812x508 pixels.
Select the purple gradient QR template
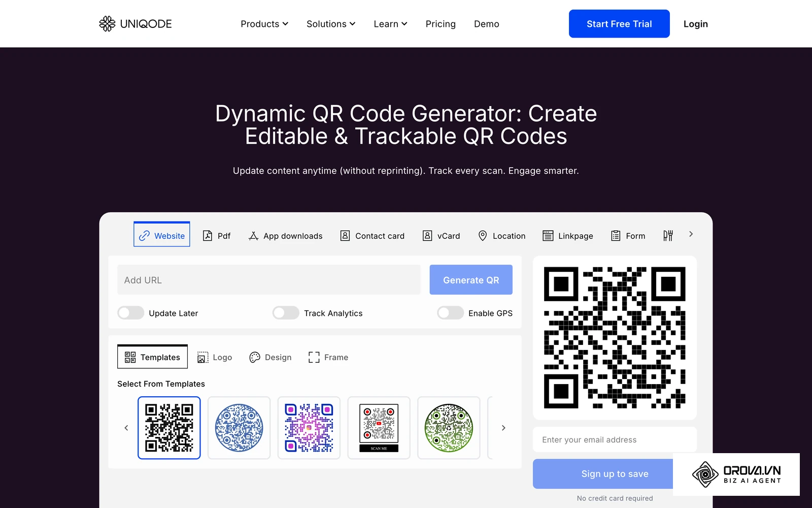pyautogui.click(x=309, y=428)
